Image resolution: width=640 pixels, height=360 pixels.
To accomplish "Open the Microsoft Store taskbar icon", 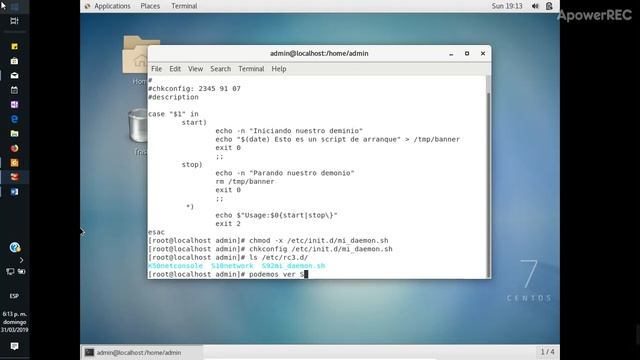I will (x=14, y=61).
